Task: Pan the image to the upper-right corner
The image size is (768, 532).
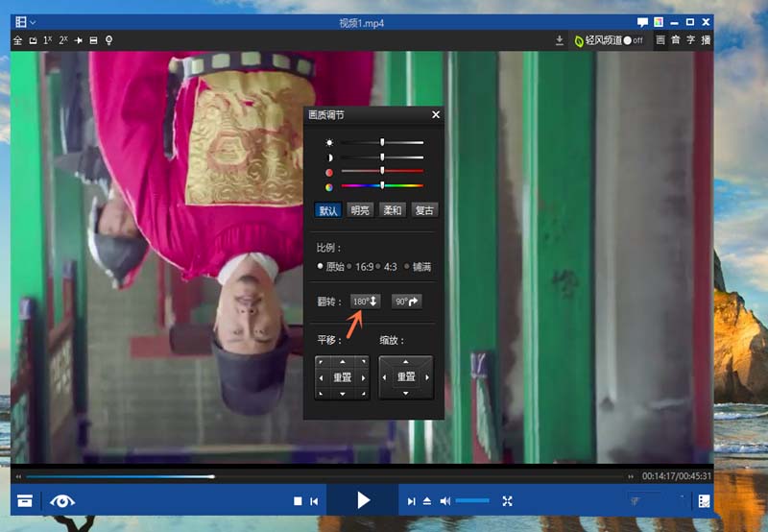Action: pos(364,361)
